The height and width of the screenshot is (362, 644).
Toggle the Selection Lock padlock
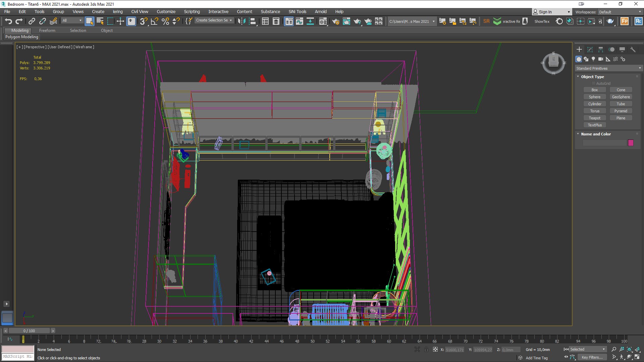426,349
